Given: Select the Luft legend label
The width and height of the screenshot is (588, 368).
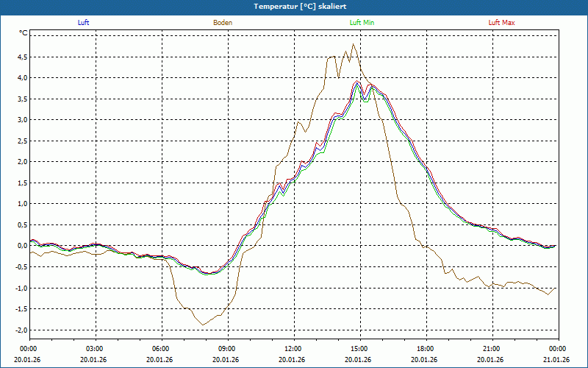Looking at the screenshot, I should point(83,23).
